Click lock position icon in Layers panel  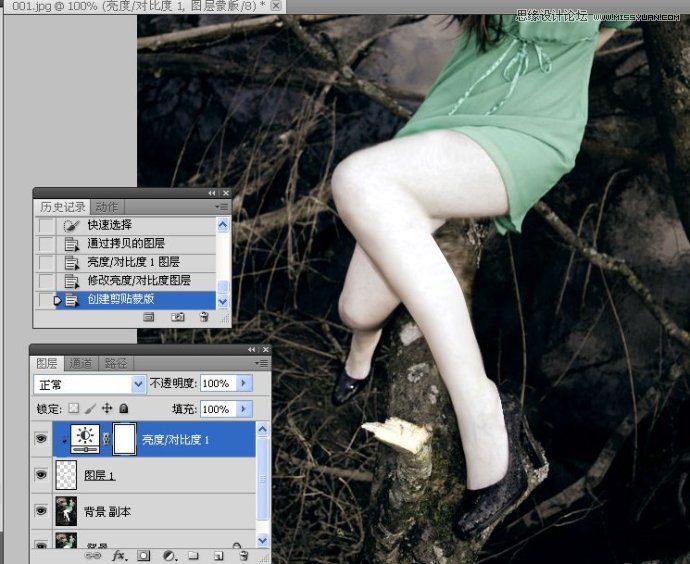107,409
